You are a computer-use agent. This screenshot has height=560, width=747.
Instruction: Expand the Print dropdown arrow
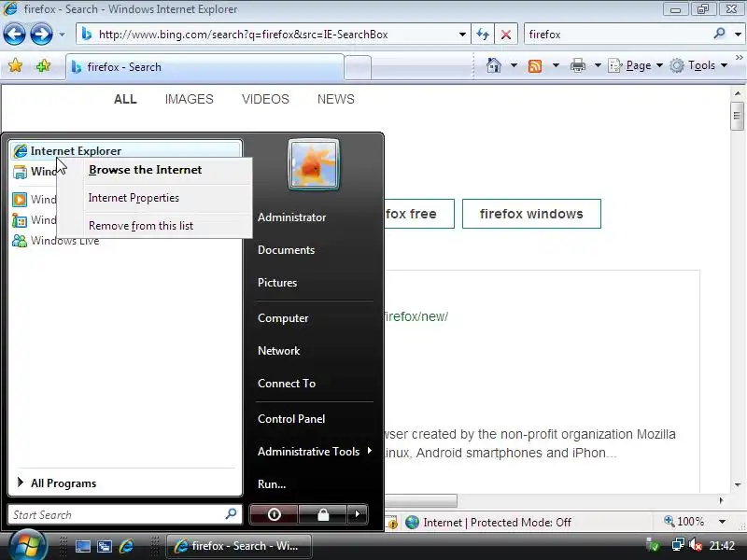(598, 65)
